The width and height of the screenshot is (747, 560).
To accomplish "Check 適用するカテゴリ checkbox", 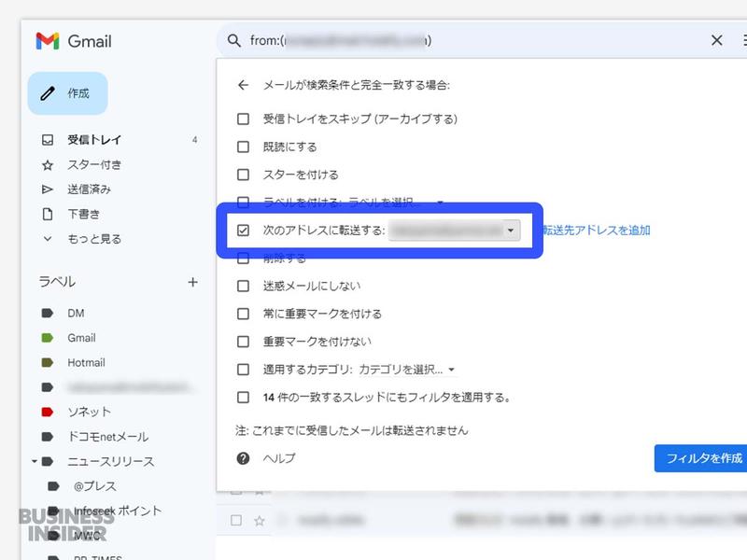I will (243, 370).
